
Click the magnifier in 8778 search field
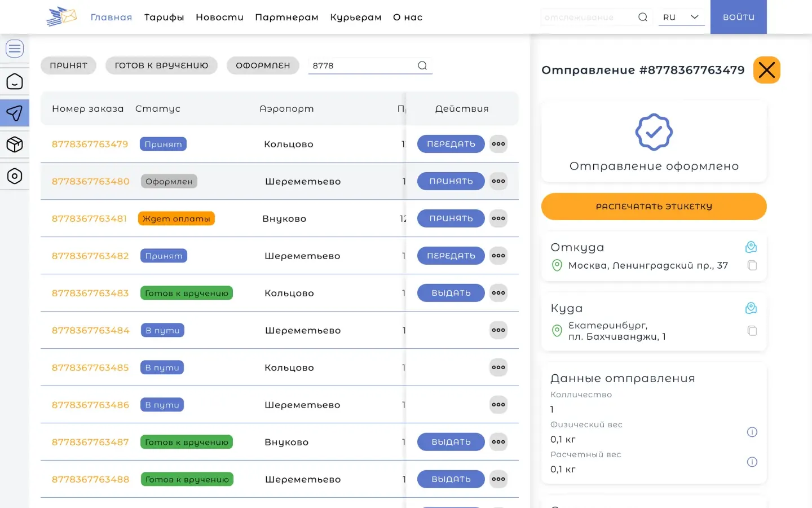[x=422, y=65]
